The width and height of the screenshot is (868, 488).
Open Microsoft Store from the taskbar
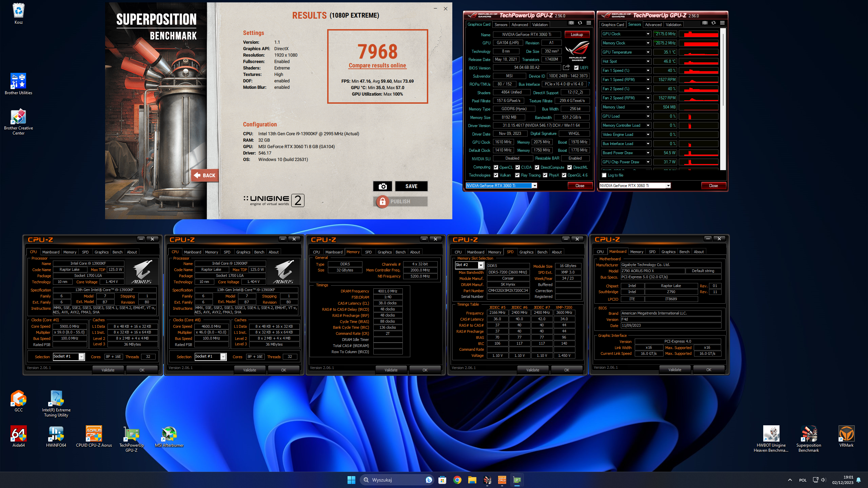click(x=442, y=480)
